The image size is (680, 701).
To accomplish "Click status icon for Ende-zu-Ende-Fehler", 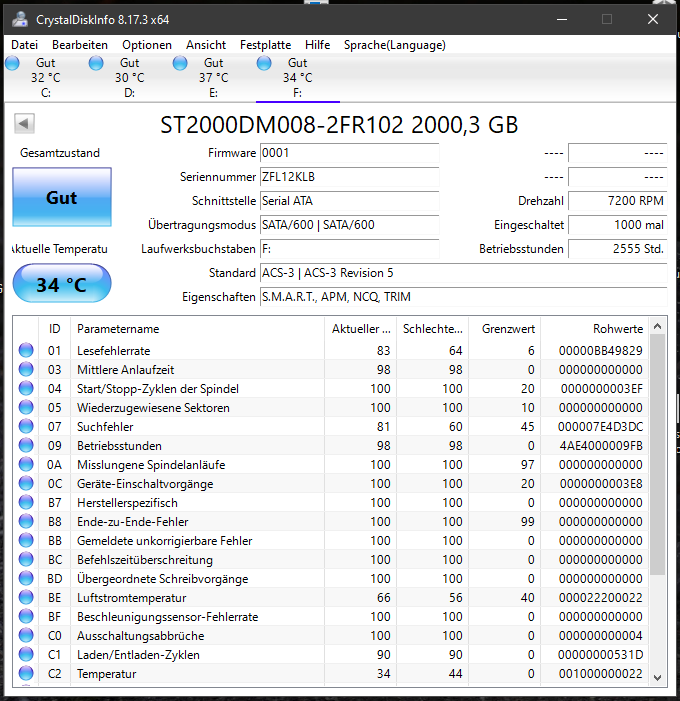I will point(26,521).
